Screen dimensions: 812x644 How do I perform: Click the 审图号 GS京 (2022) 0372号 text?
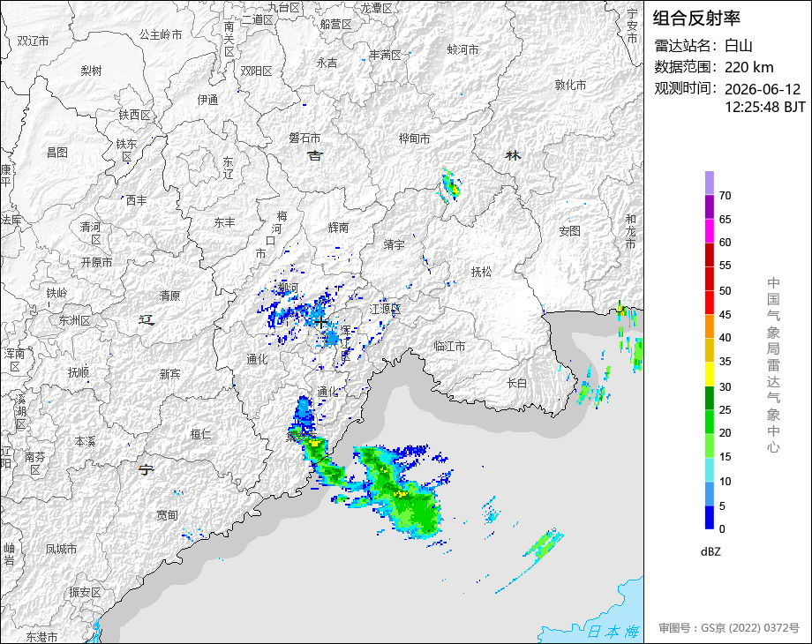(x=729, y=628)
